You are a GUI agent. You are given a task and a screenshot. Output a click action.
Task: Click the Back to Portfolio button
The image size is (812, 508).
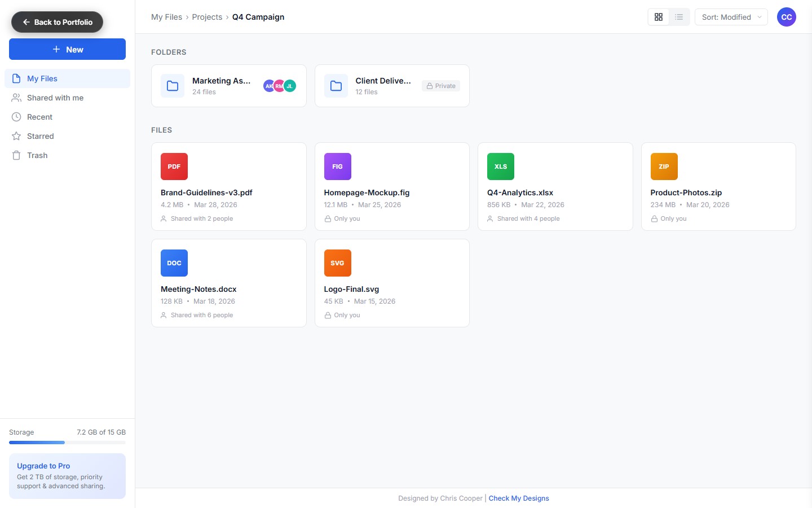point(57,22)
